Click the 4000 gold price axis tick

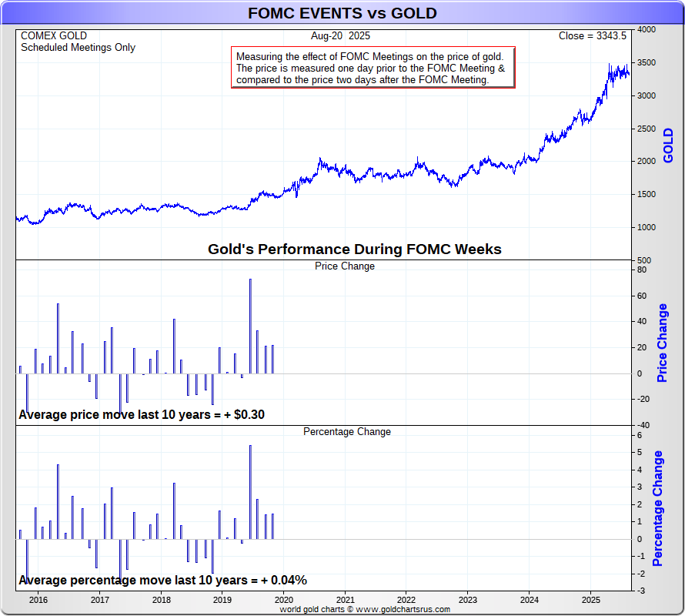pos(647,30)
